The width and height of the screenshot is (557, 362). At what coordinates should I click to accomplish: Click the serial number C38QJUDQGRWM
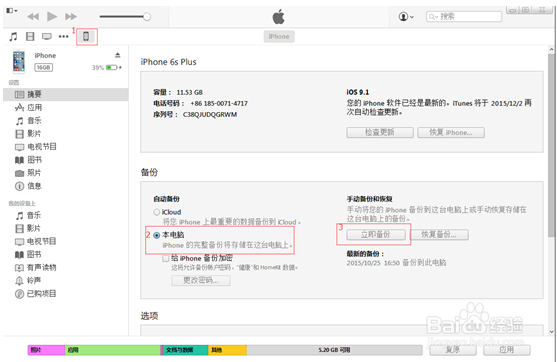210,114
